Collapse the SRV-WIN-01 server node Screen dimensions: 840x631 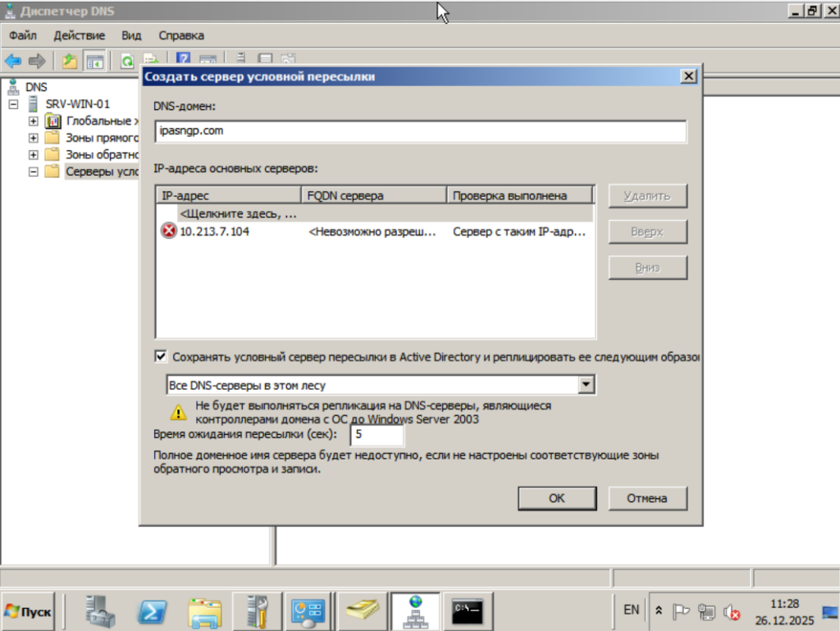[x=13, y=104]
